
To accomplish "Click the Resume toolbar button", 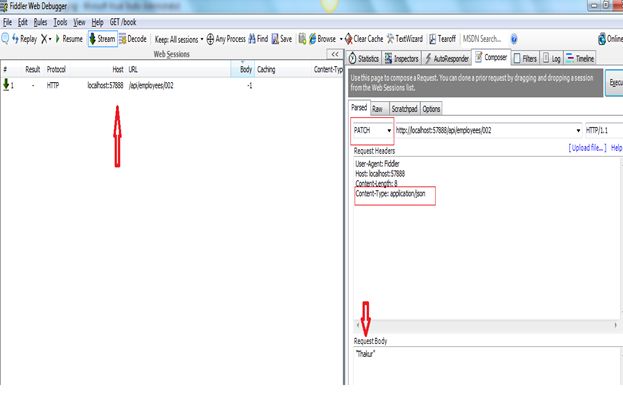I will (68, 39).
